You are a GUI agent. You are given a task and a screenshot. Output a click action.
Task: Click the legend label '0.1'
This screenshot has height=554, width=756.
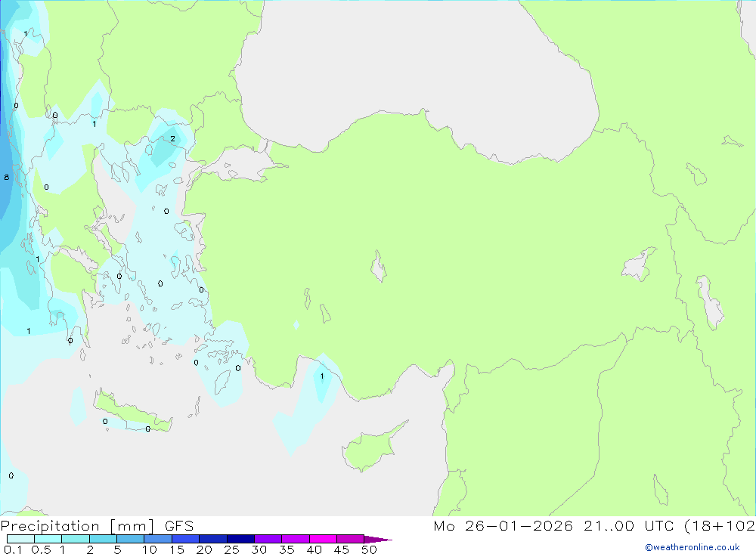point(13,549)
